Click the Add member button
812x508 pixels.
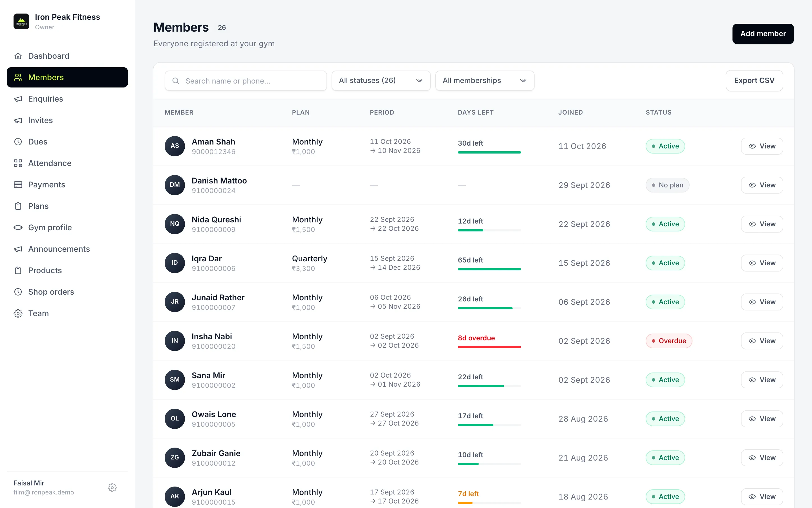tap(763, 34)
